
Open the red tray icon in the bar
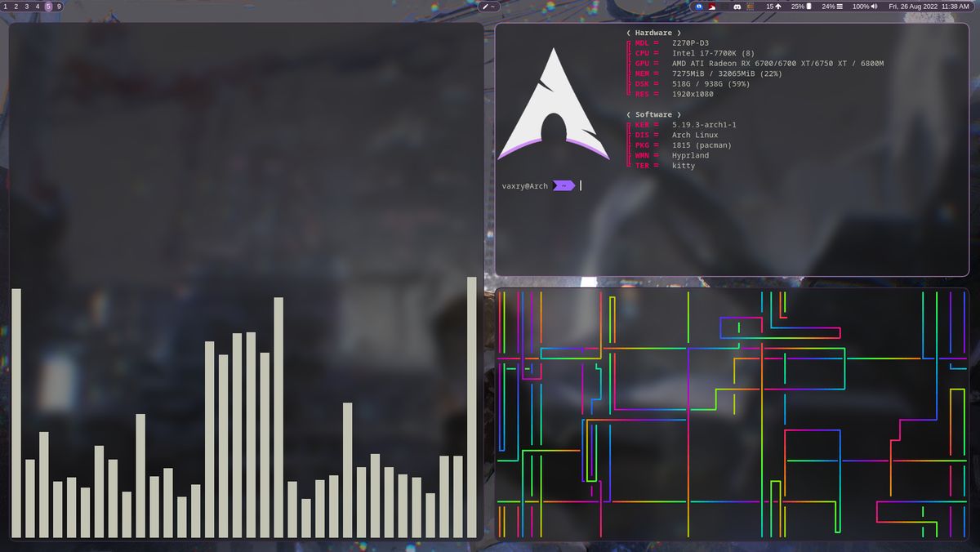pos(712,6)
